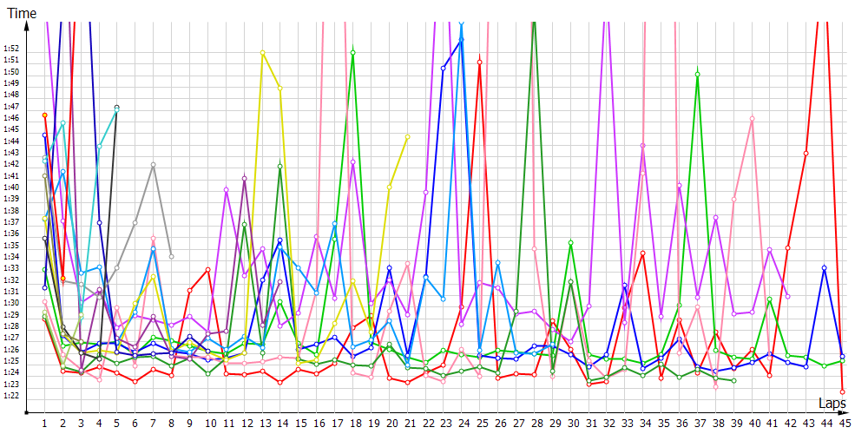Select the green peak point at lap 37
This screenshot has height=434, width=868.
(x=697, y=75)
